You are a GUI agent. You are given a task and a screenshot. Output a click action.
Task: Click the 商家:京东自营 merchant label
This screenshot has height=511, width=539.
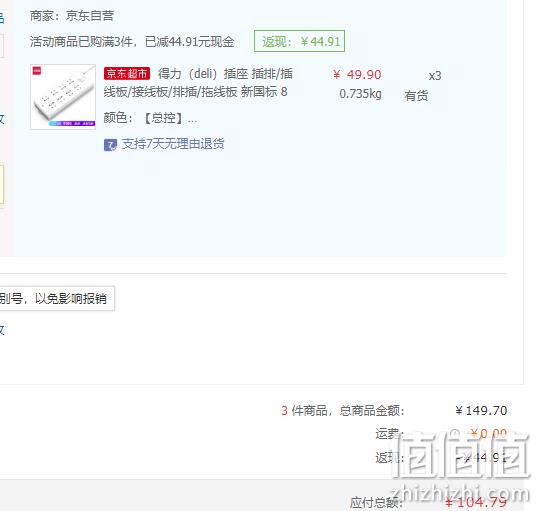[x=72, y=16]
